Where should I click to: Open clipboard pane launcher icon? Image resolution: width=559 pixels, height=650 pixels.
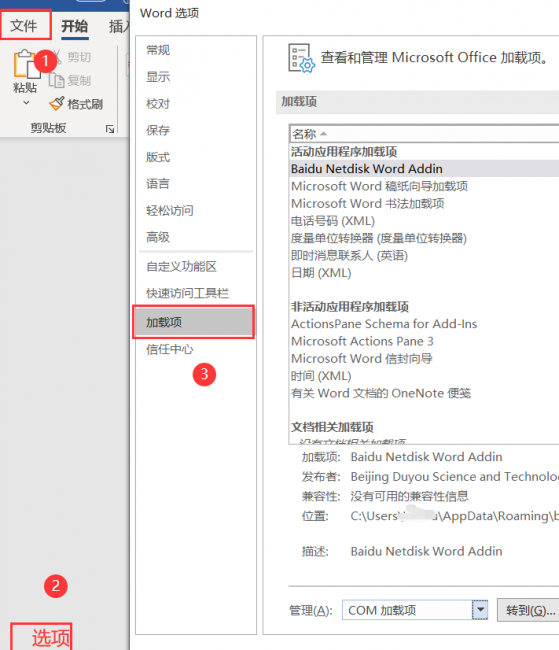110,129
